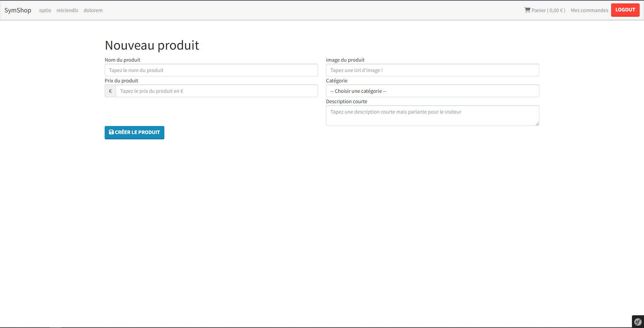
Task: Go to SymShop home page
Action: (x=18, y=10)
